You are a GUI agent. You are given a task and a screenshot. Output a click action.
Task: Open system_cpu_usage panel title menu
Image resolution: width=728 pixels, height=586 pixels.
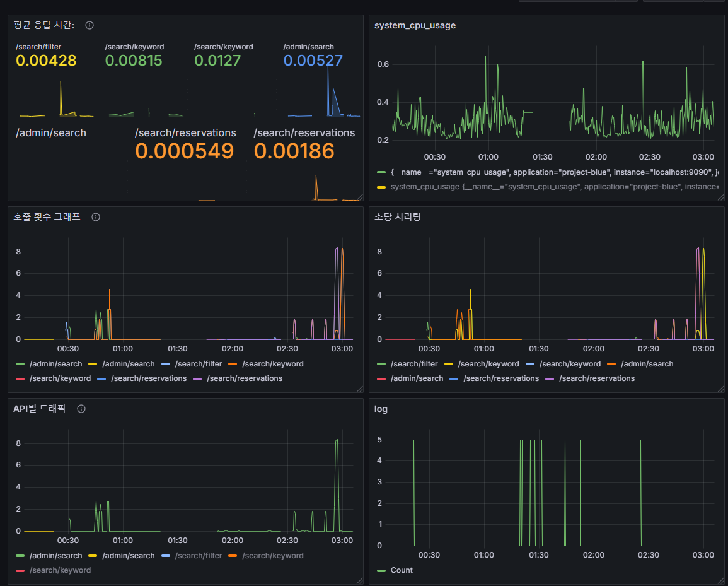pyautogui.click(x=415, y=26)
